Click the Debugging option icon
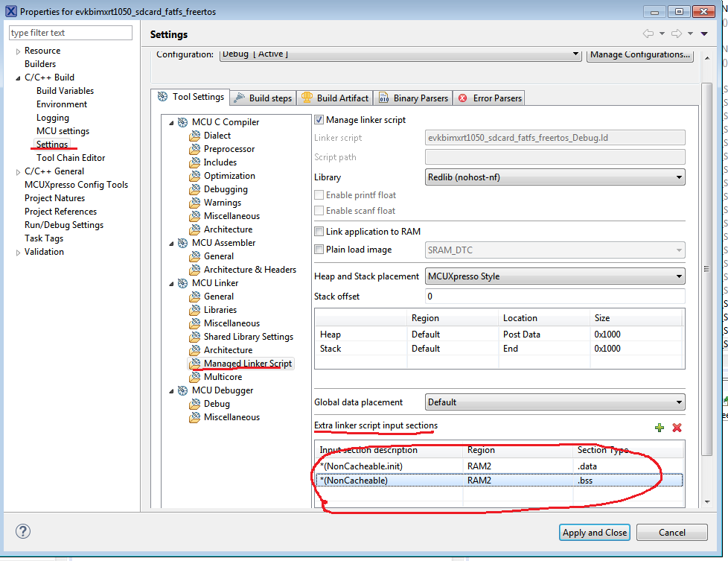The height and width of the screenshot is (561, 728). click(195, 190)
